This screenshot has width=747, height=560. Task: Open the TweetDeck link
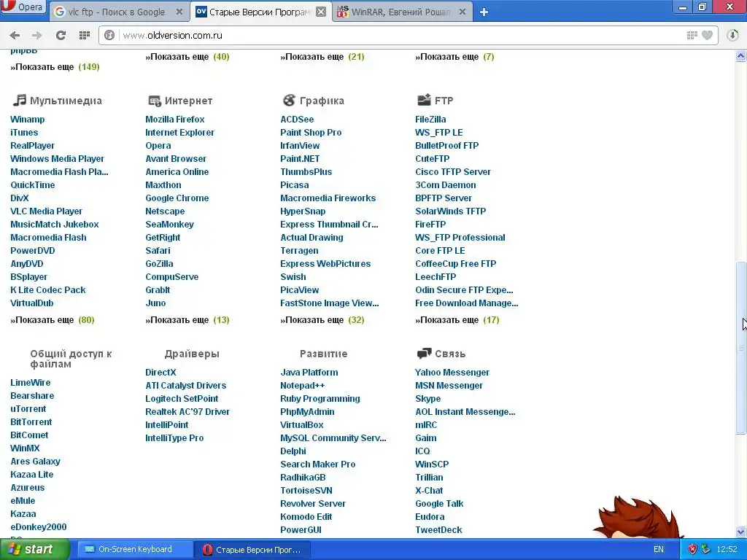tap(438, 529)
